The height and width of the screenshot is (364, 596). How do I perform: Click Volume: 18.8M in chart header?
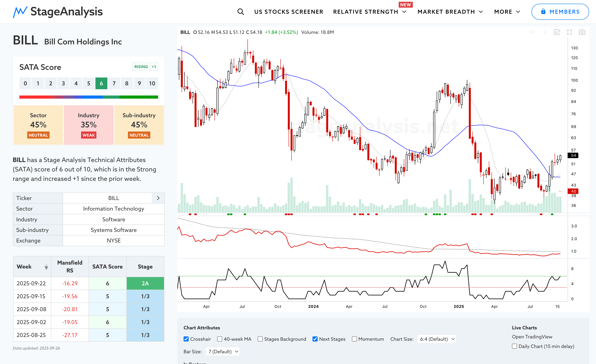click(x=317, y=32)
